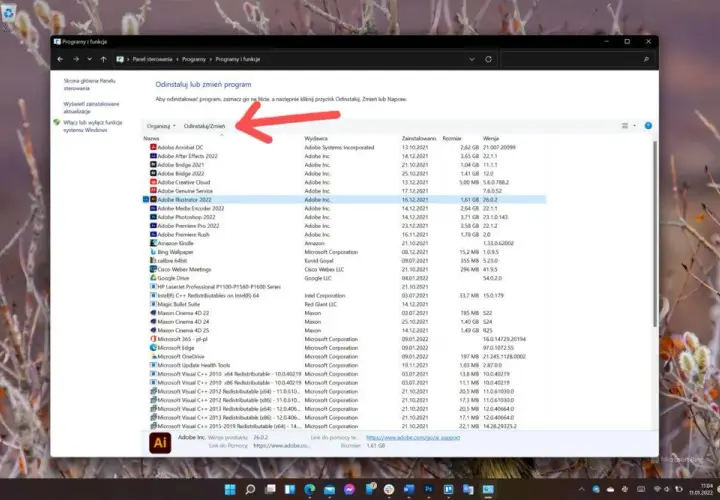Image resolution: width=720 pixels, height=500 pixels.
Task: Click the Panel sterowania breadcrumb
Action: (x=152, y=59)
